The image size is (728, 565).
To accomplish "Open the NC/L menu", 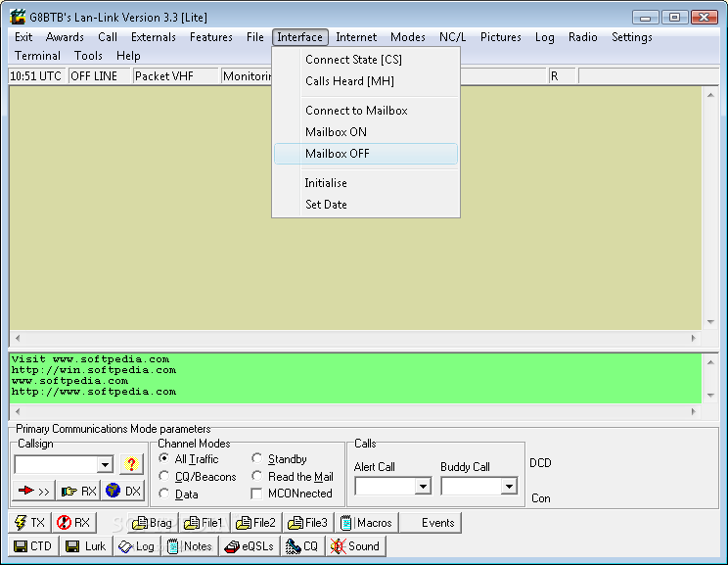I will (x=453, y=37).
